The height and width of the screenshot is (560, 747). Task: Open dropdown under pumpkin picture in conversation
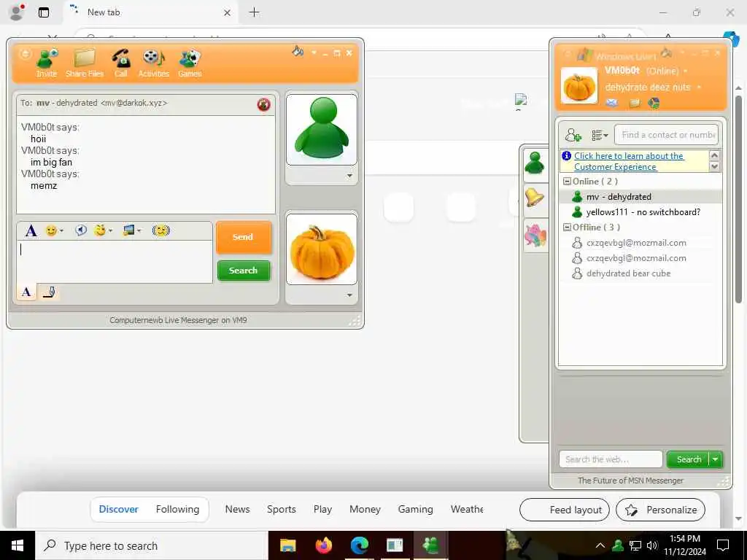pos(349,295)
